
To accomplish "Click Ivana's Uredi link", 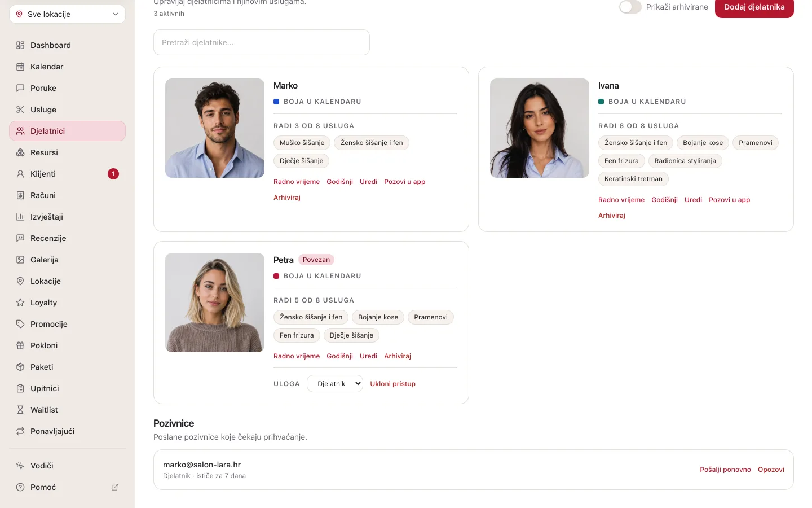I will pyautogui.click(x=693, y=200).
